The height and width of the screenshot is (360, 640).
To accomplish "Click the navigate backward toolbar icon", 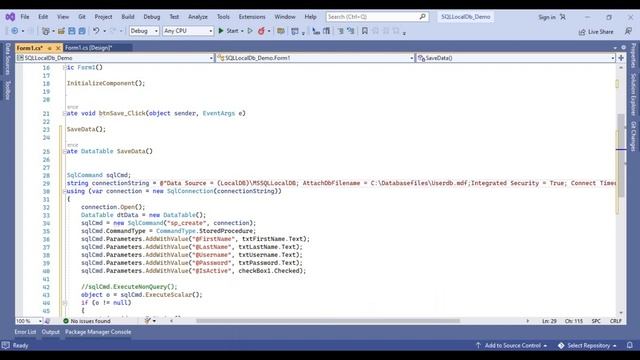I will pos(15,31).
